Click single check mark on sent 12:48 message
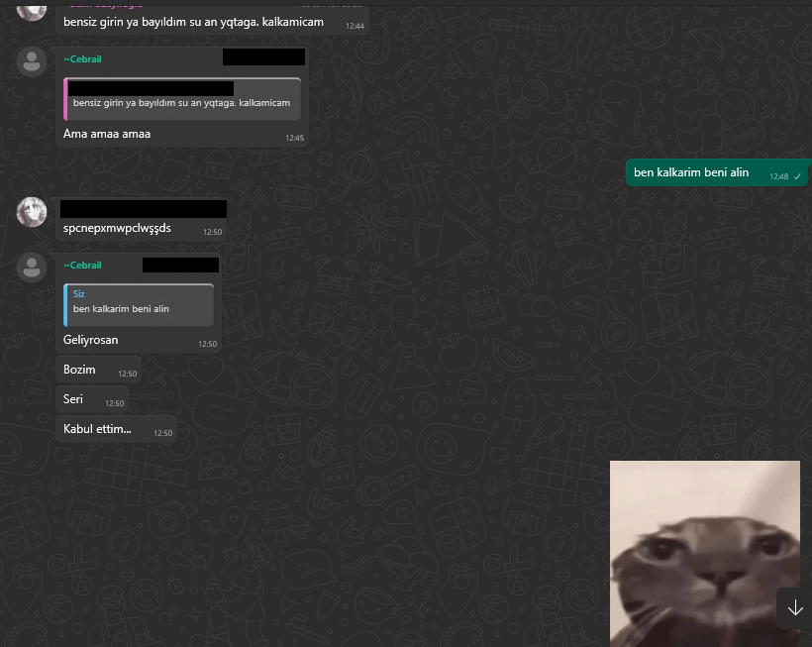This screenshot has width=812, height=647. (x=797, y=176)
